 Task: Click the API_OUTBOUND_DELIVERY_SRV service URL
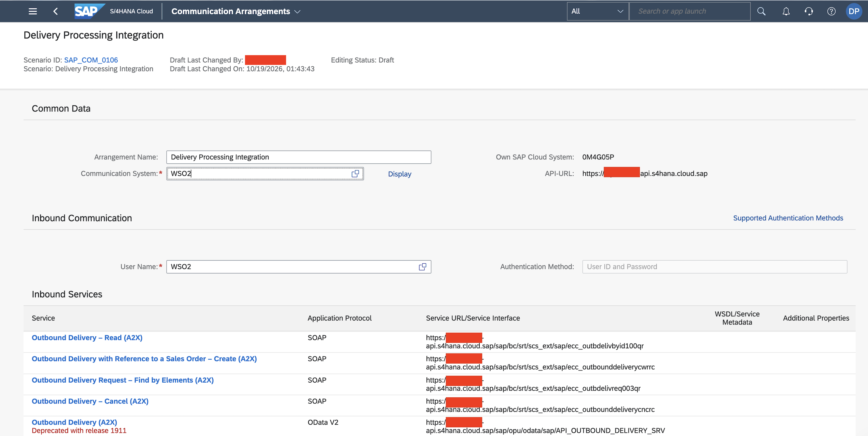545,427
